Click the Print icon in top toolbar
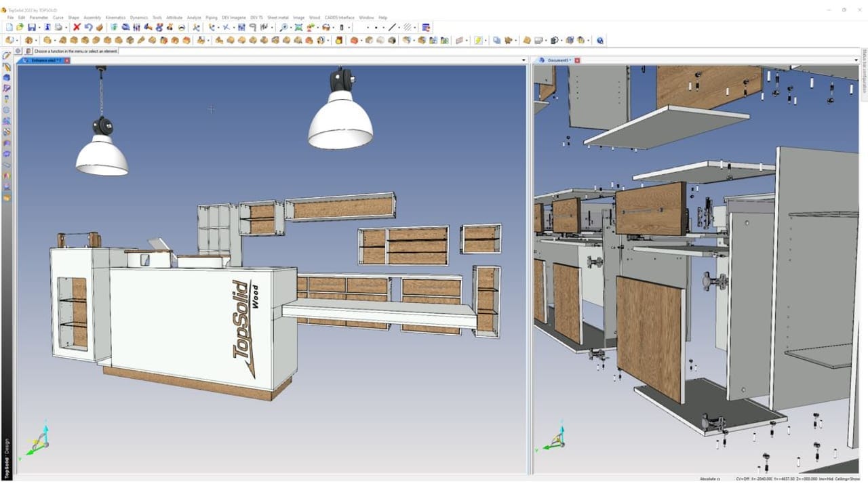The height and width of the screenshot is (488, 868). click(x=59, y=27)
